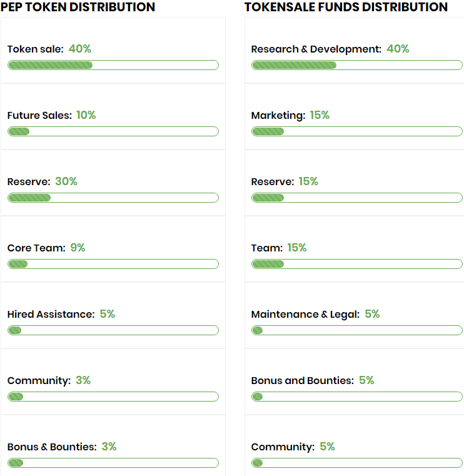This screenshot has width=464, height=476.
Task: Click the Marketing progress bar
Action: 356,131
